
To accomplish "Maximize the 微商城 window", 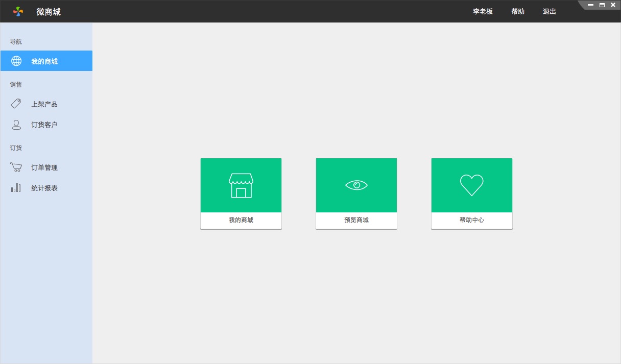I will point(602,5).
